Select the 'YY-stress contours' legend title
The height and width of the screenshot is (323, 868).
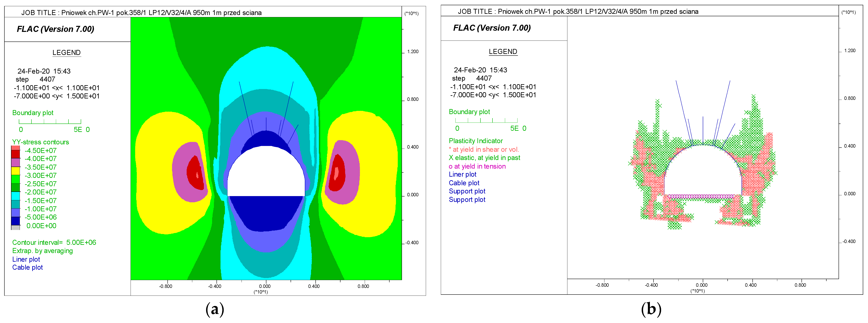41,142
